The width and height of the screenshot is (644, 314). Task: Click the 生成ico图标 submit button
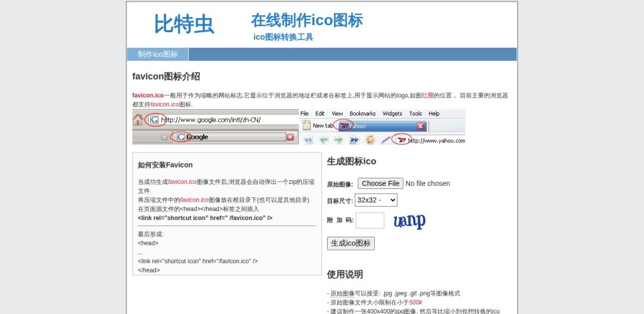point(351,243)
